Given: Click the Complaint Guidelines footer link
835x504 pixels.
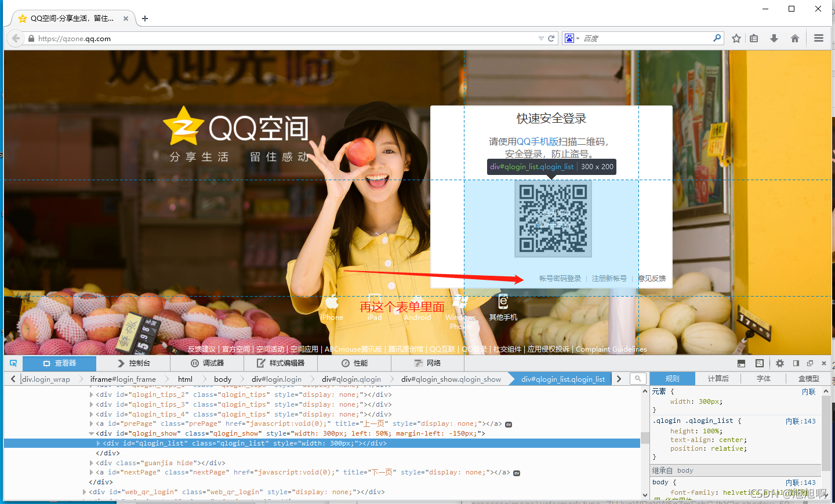Looking at the screenshot, I should (x=611, y=349).
